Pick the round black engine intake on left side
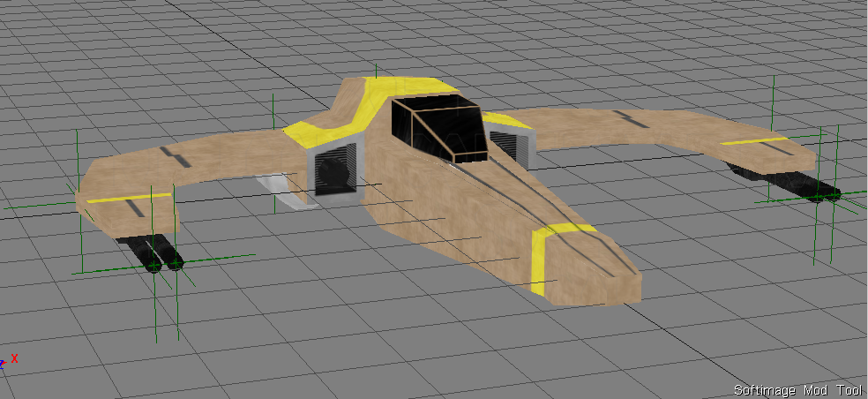This screenshot has height=399, width=868. coord(333,172)
